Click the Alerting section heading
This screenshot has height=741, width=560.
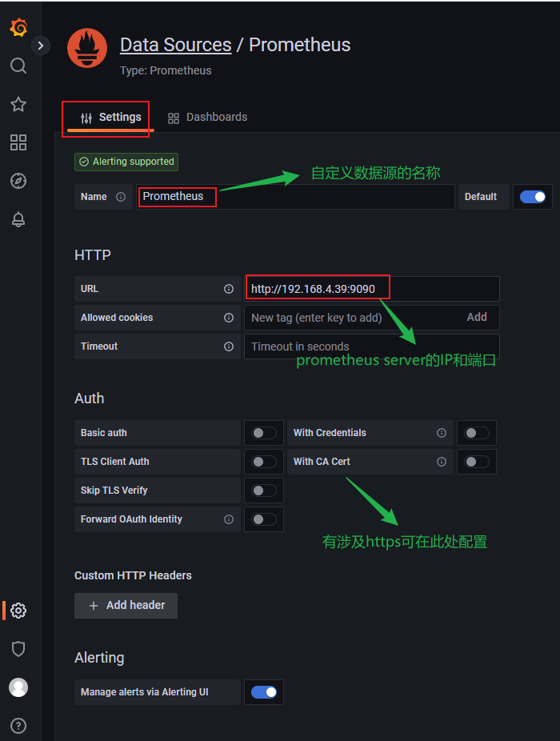click(x=99, y=658)
